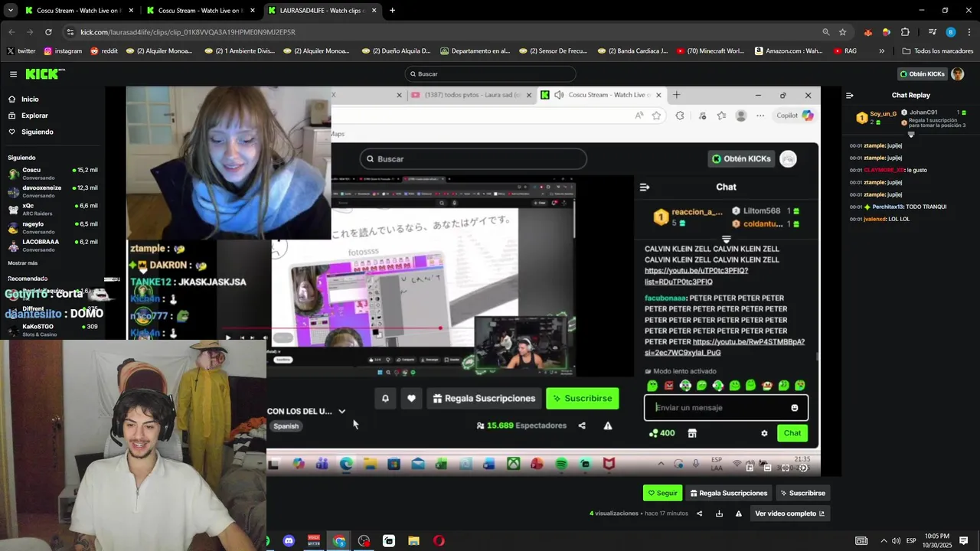Click the clip video player area
Viewport: 980px width, 551px height.
(473, 281)
